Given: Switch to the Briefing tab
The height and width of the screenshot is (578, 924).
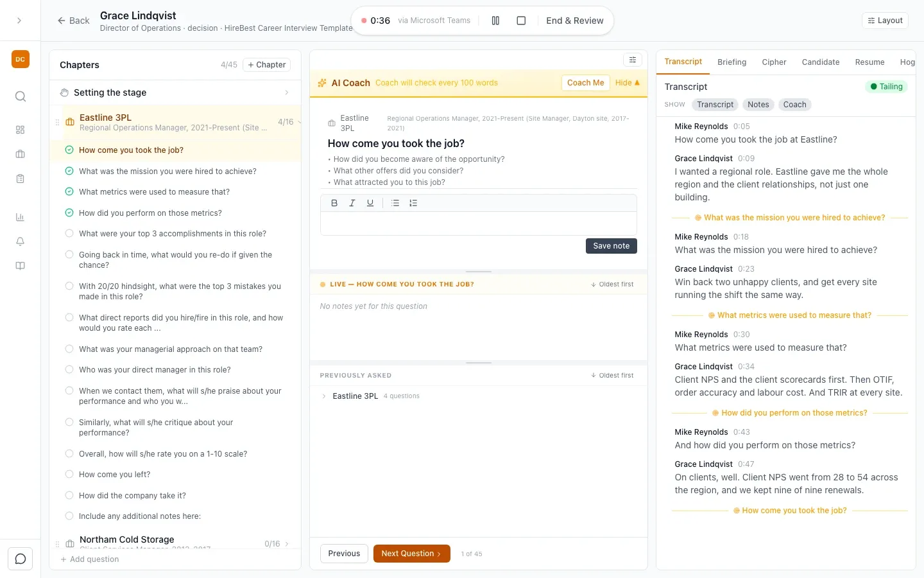Looking at the screenshot, I should pos(732,62).
